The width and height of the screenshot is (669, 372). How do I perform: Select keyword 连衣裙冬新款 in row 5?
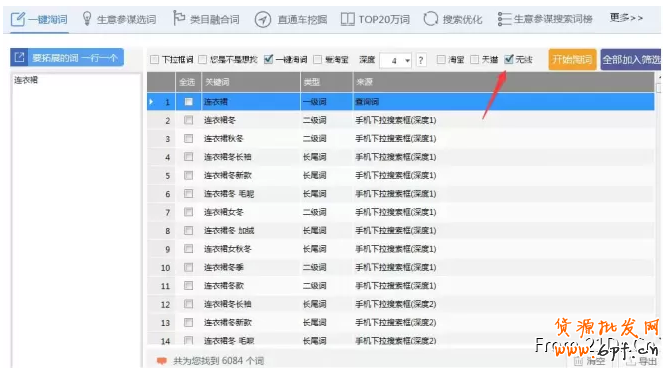coord(227,175)
